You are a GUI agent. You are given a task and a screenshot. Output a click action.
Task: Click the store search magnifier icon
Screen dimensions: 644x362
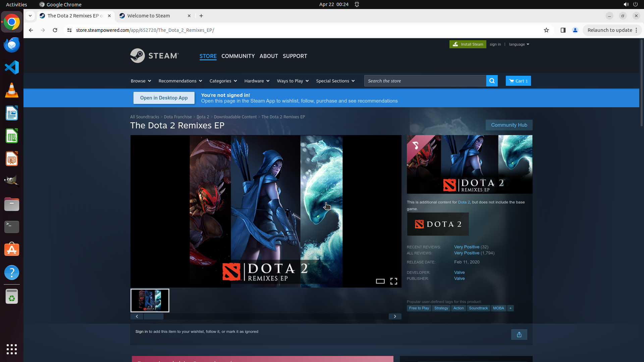492,81
